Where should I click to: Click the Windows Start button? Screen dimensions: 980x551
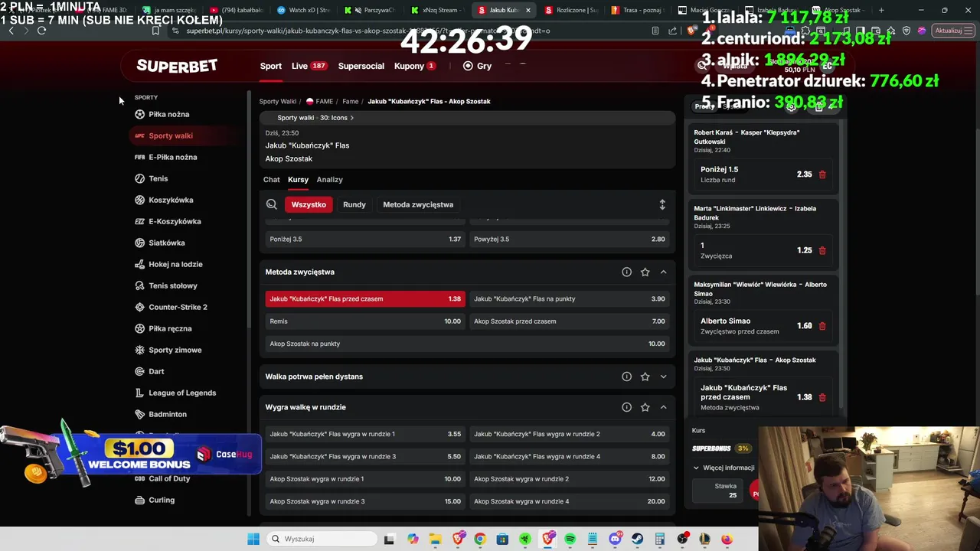click(x=253, y=539)
